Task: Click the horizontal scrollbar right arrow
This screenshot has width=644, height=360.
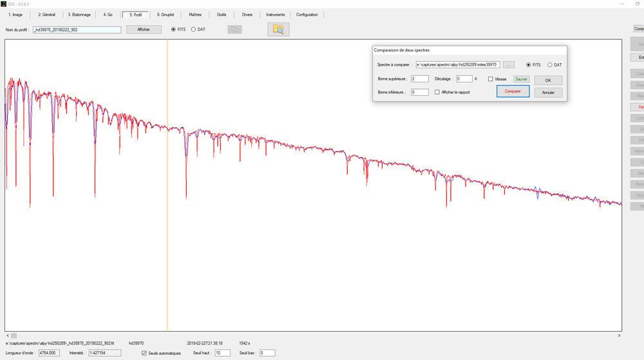Action: coord(620,336)
